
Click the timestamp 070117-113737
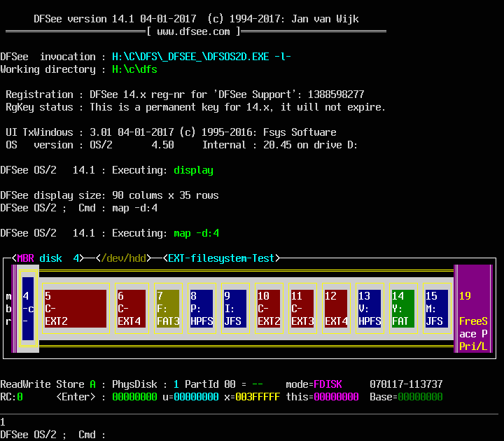coord(406,384)
